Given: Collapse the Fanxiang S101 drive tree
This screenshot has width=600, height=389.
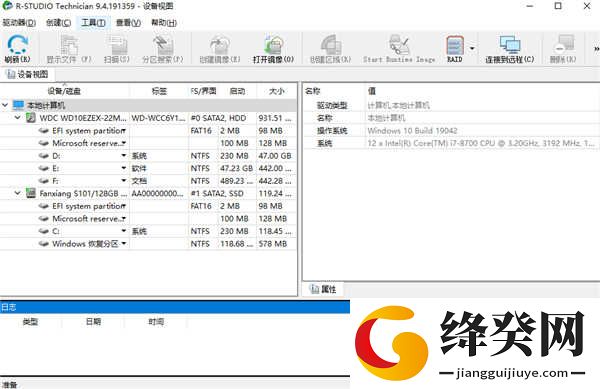Looking at the screenshot, I should pyautogui.click(x=18, y=193).
